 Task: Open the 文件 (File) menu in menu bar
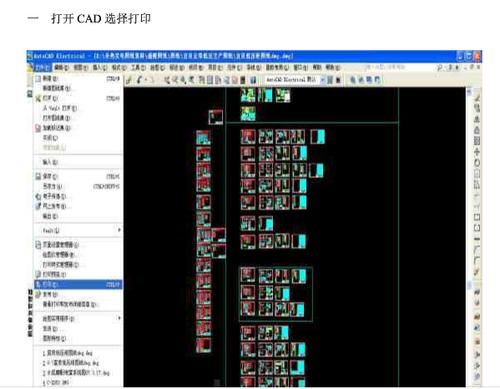[43, 68]
